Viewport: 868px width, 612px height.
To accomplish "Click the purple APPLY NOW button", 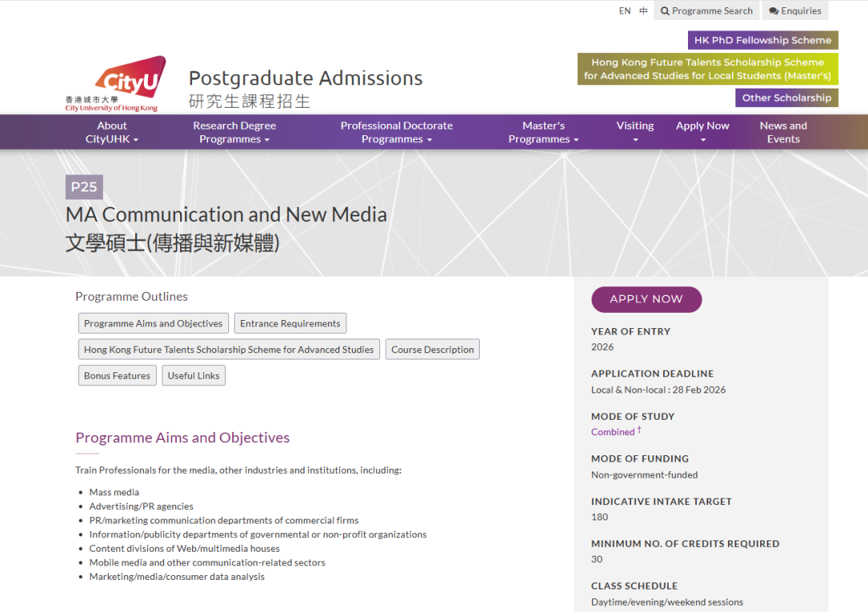I will [646, 299].
